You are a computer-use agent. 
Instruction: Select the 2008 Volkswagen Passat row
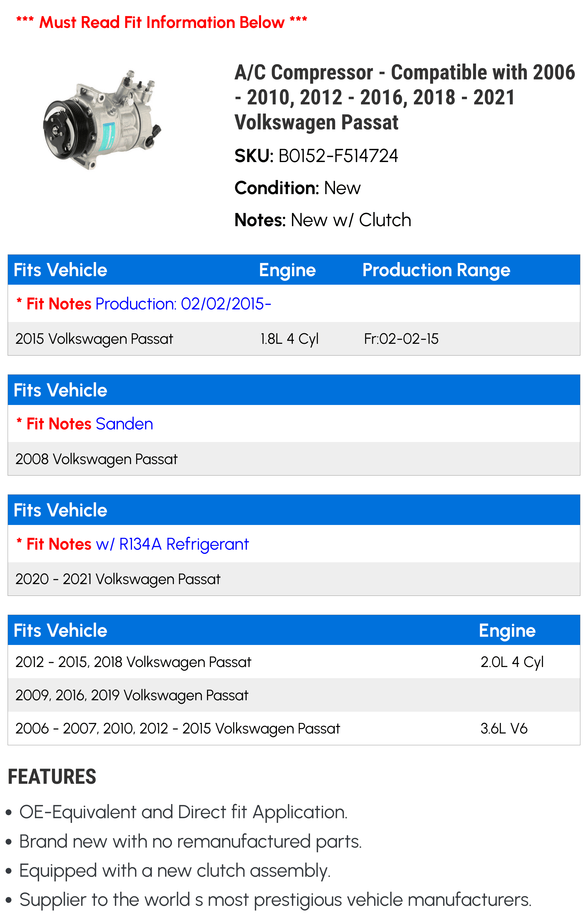tap(294, 459)
